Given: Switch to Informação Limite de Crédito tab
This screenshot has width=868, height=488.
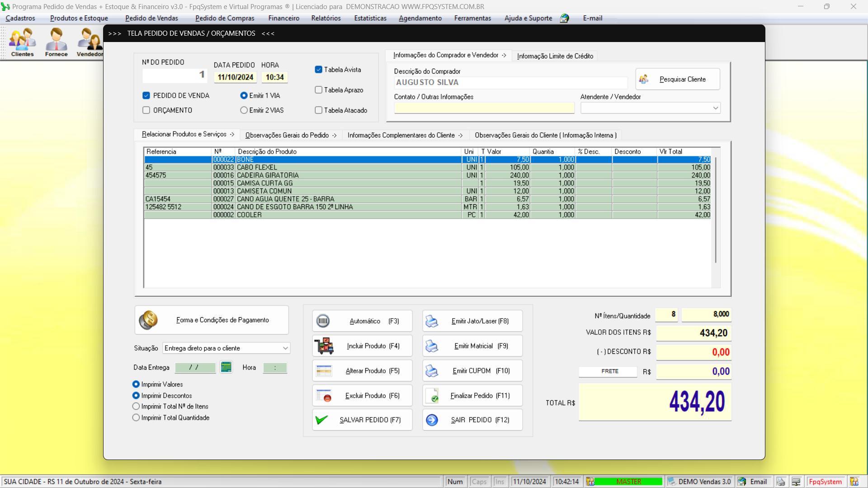Looking at the screenshot, I should click(555, 56).
